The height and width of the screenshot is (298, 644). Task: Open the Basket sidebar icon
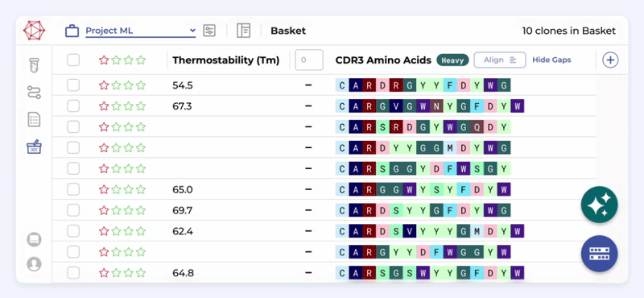(34, 147)
